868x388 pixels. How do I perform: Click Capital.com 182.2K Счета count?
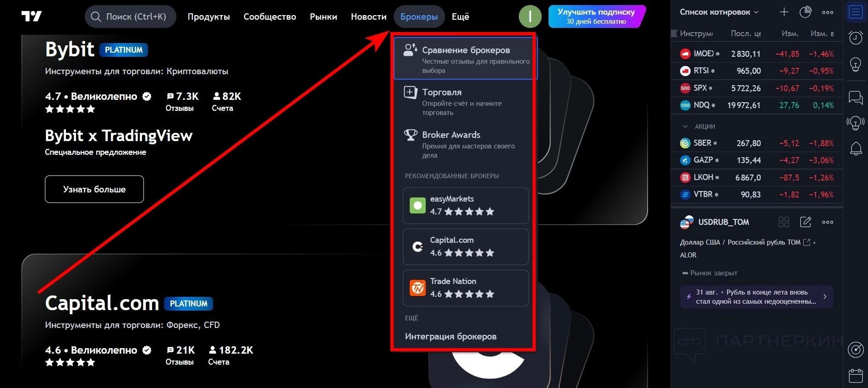click(231, 355)
